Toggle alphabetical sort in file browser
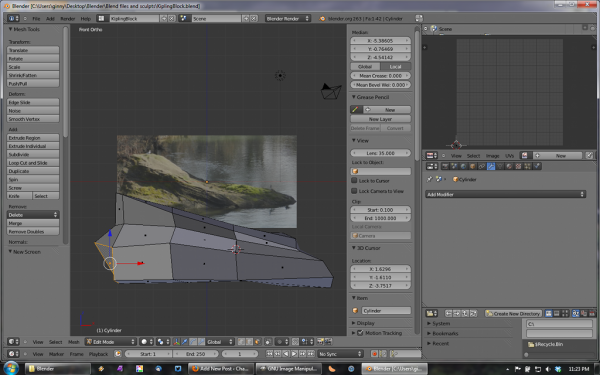This screenshot has height=375, width=600. point(576,313)
